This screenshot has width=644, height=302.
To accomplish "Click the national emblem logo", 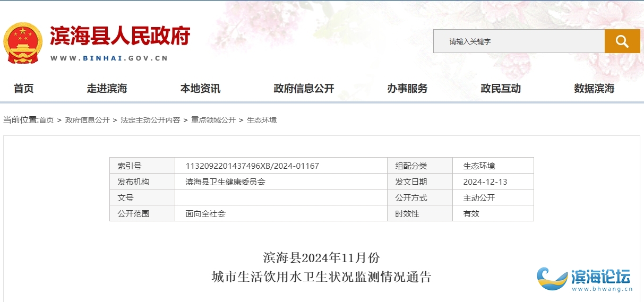I will pyautogui.click(x=23, y=43).
